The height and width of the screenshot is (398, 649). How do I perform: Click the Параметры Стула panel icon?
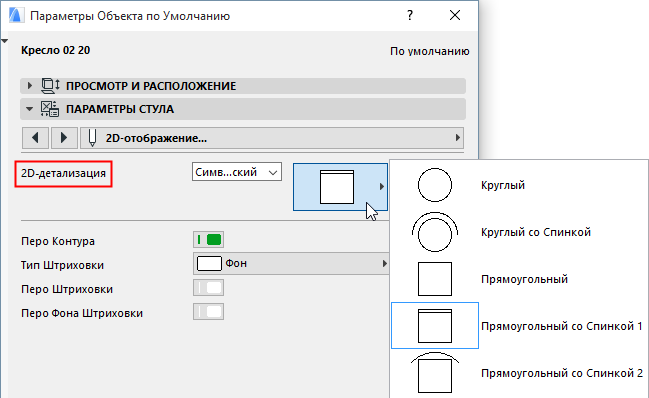coord(50,109)
